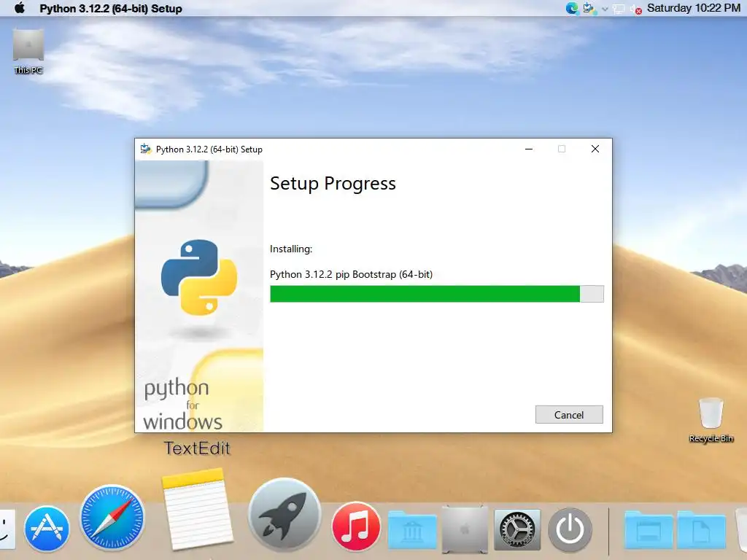Select the Recycle Bin desktop icon

click(711, 420)
